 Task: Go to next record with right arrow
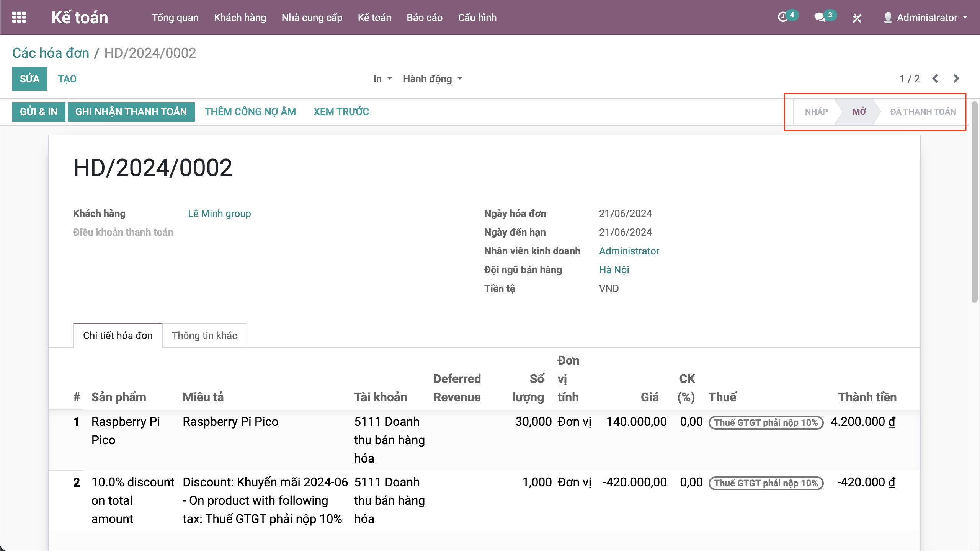coord(956,79)
